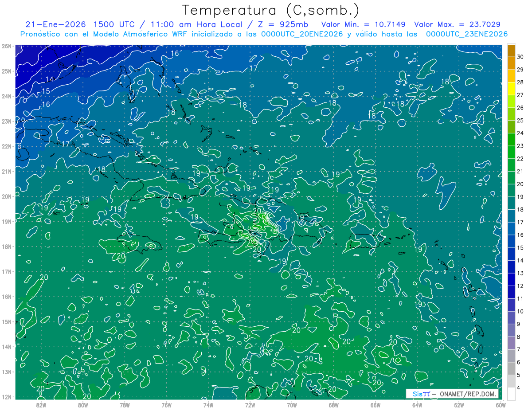Click the '13N' latitude axis label
The width and height of the screenshot is (532, 411).
[7, 372]
